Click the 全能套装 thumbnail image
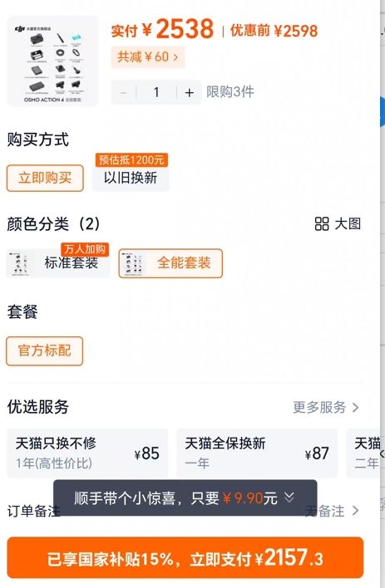 coord(134,263)
